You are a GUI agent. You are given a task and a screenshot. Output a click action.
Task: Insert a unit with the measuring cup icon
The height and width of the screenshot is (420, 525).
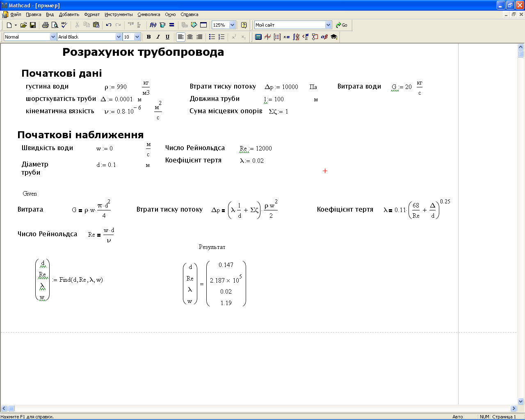(162, 25)
